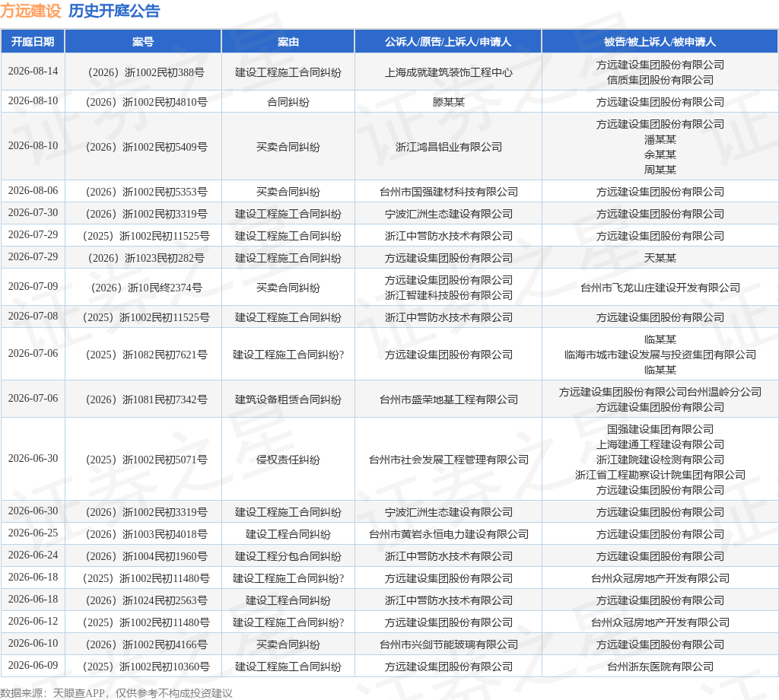779x700 pixels.
Task: Click defendant 台州浙东医院有限公司
Action: [x=660, y=667]
